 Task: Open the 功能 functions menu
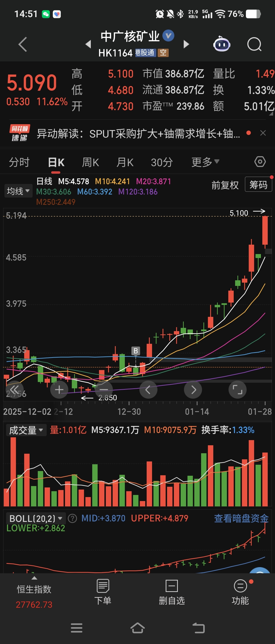(241, 592)
